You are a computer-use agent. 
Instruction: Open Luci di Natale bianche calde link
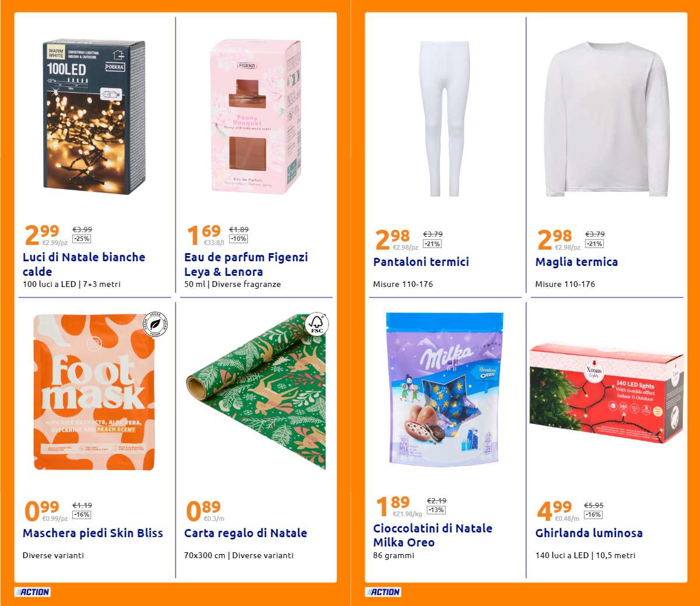click(84, 264)
